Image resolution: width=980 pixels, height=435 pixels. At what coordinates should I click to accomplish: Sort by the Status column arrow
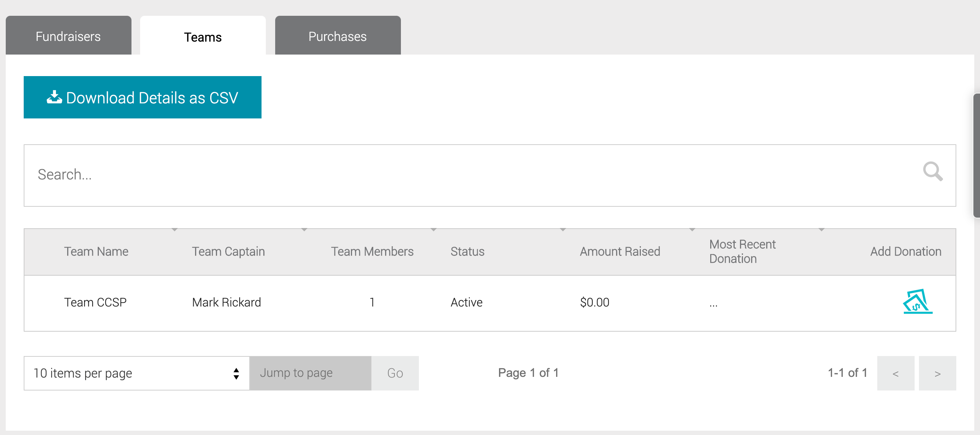click(x=563, y=230)
